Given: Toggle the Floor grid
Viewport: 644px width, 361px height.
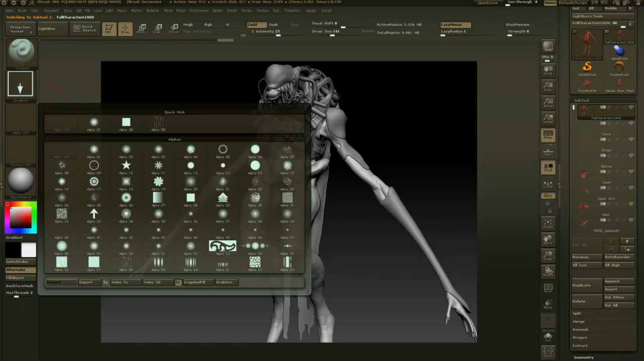Looking at the screenshot, I should coord(548,151).
